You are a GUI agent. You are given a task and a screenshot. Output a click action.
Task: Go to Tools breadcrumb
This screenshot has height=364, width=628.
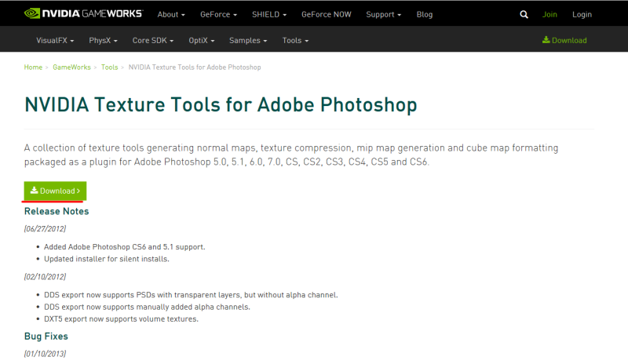pos(109,67)
